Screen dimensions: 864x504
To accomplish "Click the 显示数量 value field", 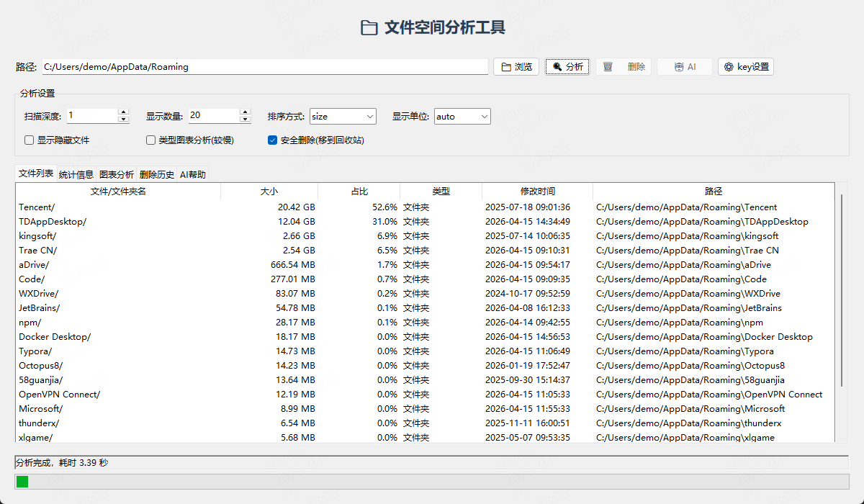I will (x=214, y=116).
